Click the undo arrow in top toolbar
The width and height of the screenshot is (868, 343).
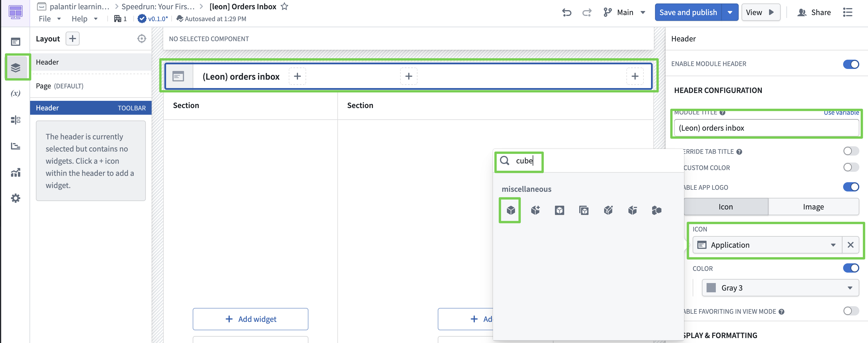click(567, 12)
